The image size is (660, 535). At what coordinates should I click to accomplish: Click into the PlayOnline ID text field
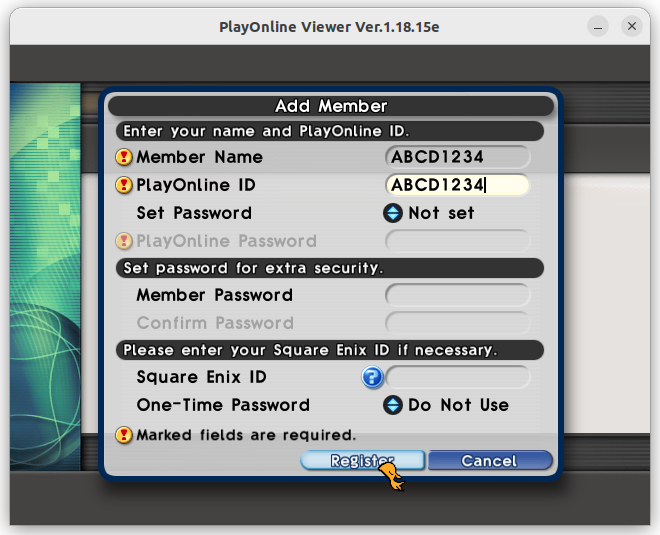click(457, 185)
